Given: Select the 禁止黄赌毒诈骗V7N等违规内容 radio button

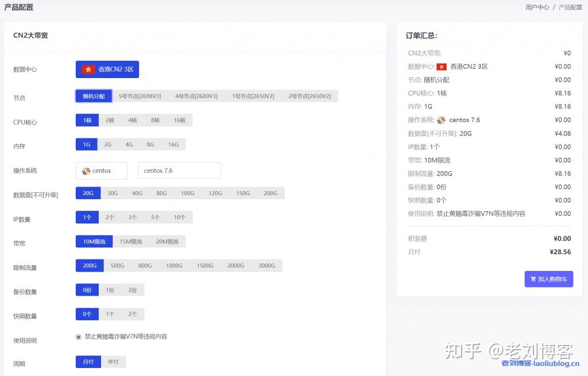Looking at the screenshot, I should (x=78, y=337).
